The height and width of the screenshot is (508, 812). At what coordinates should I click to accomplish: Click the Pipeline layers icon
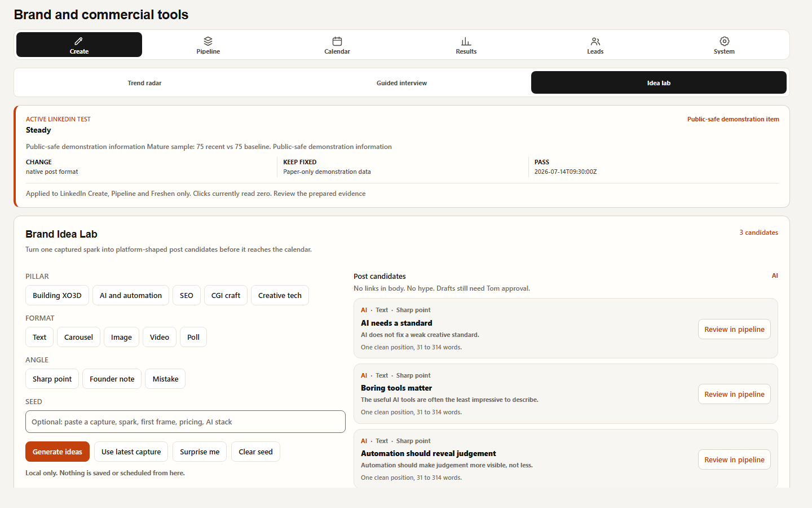point(208,41)
